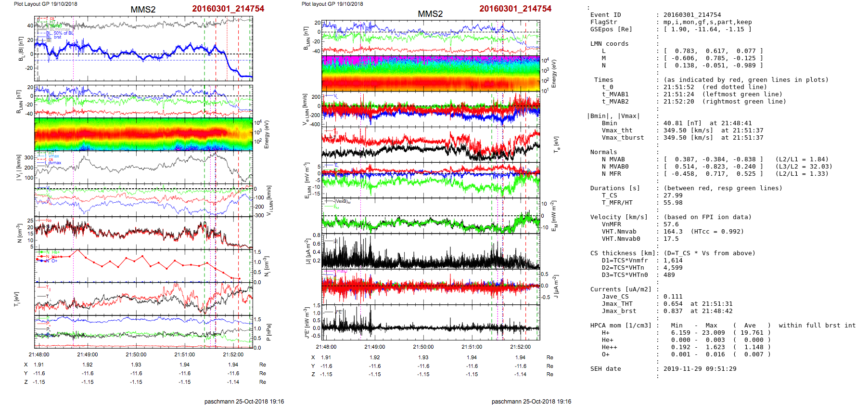The image size is (868, 405).
Task: Click the flag string 'mp,i,mon,gf,s,part,keep'
Action: (707, 22)
